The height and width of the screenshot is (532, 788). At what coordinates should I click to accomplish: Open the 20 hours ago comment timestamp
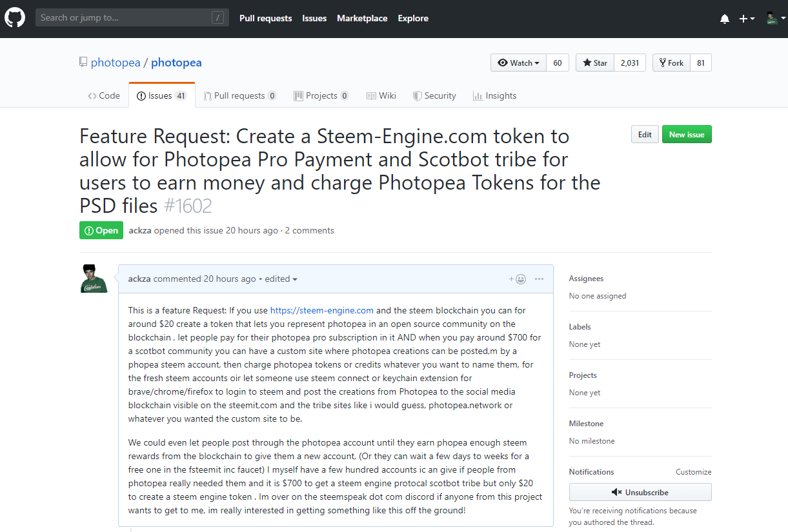230,279
